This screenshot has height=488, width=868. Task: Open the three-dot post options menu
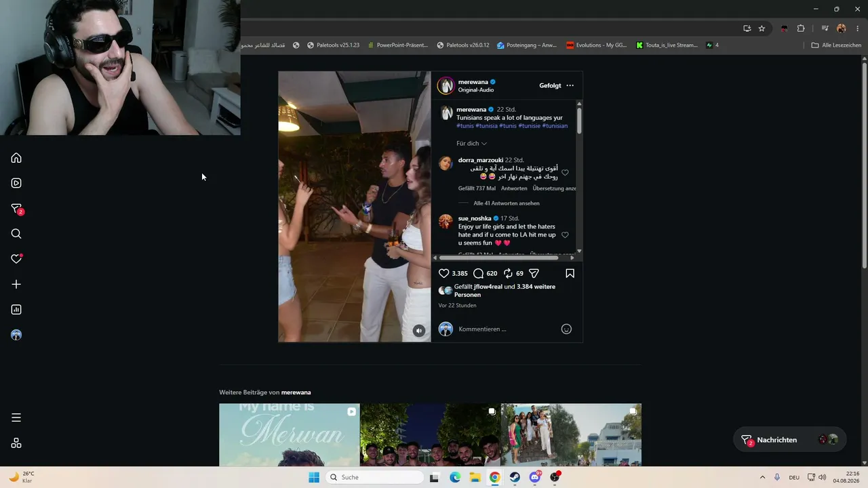point(570,85)
